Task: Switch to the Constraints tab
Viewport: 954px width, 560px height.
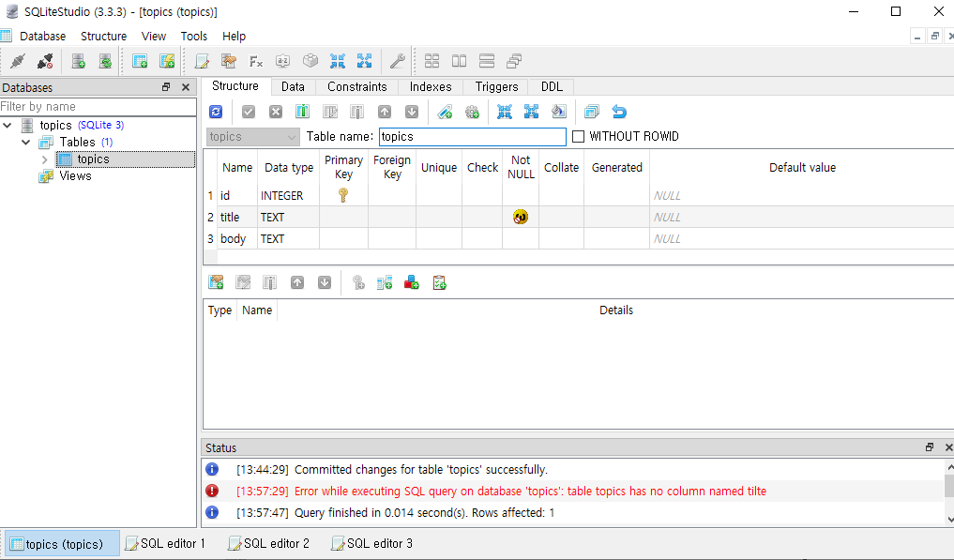Action: [357, 87]
